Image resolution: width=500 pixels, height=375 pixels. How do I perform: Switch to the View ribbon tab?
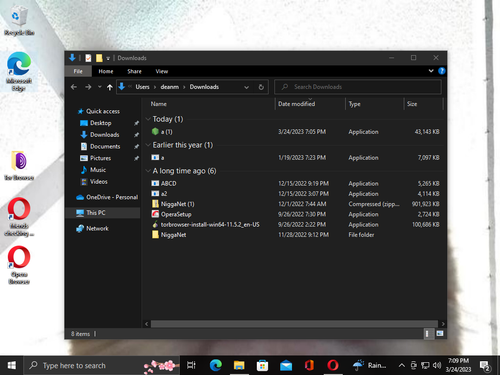pos(162,71)
